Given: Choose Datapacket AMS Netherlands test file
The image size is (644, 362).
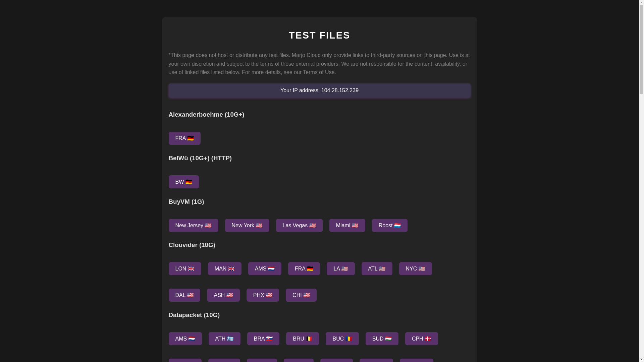Looking at the screenshot, I should [185, 339].
